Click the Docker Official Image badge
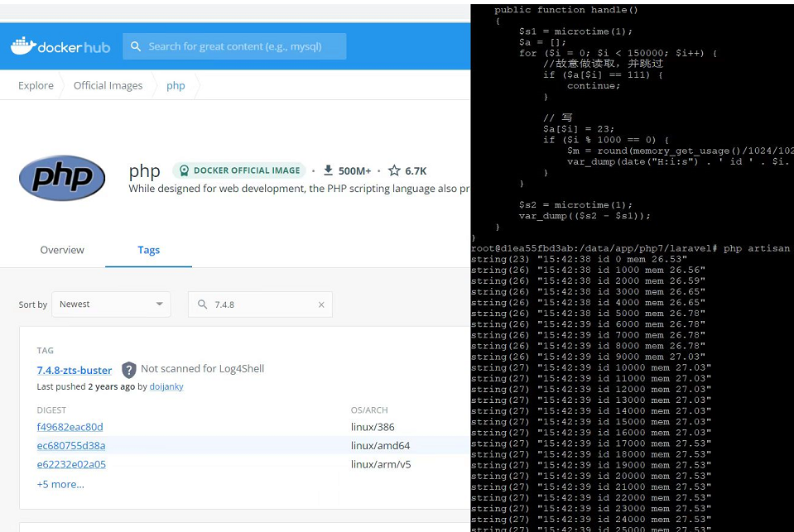Image resolution: width=794 pixels, height=532 pixels. tap(239, 170)
